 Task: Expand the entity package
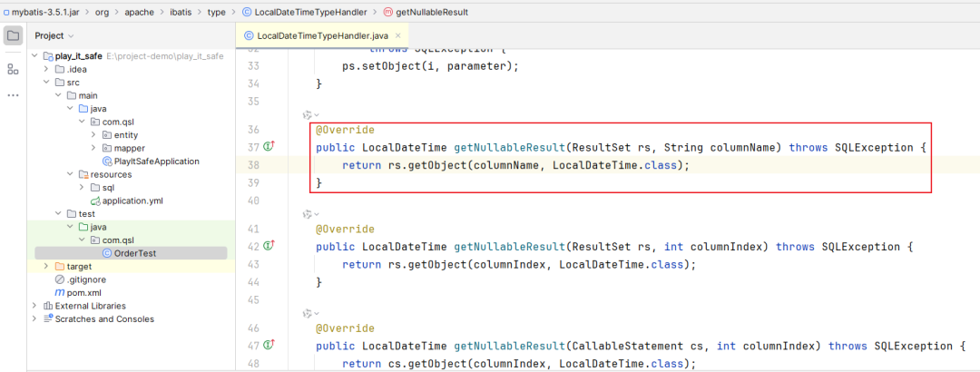point(93,134)
